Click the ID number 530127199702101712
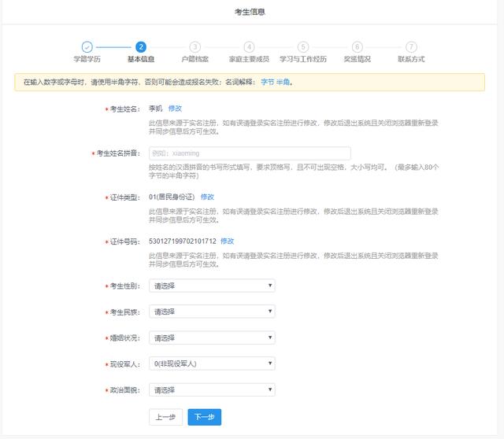Image resolution: width=504 pixels, height=439 pixels. click(183, 242)
